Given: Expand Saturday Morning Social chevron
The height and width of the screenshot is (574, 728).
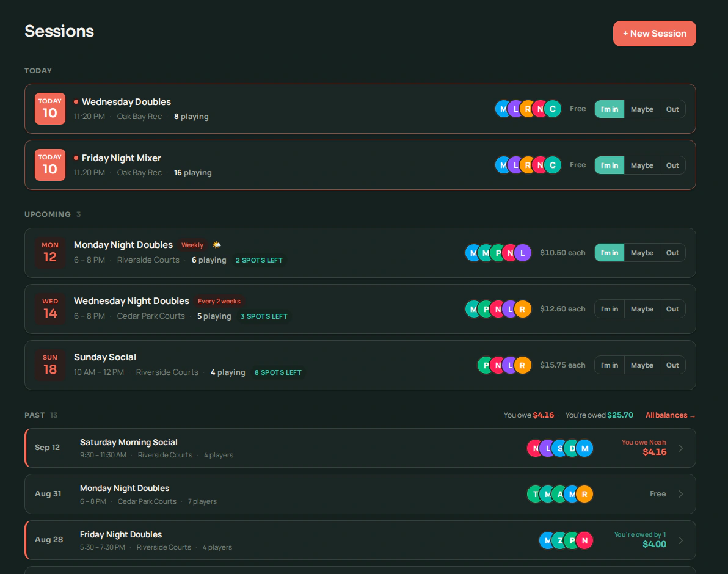Looking at the screenshot, I should [680, 448].
